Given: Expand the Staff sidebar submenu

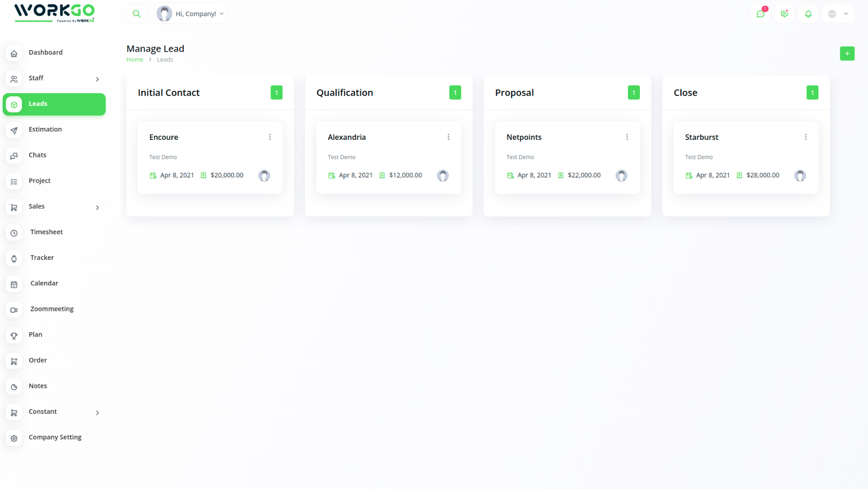Looking at the screenshot, I should [x=97, y=79].
